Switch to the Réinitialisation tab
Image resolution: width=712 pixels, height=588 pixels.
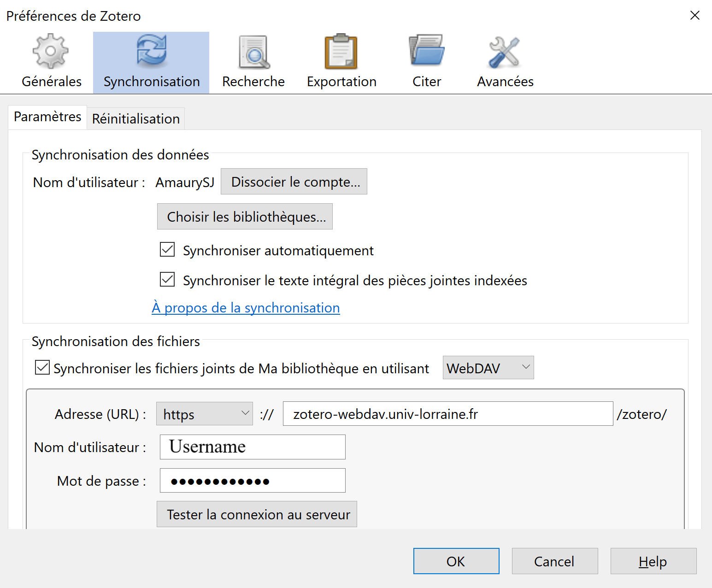(x=136, y=119)
